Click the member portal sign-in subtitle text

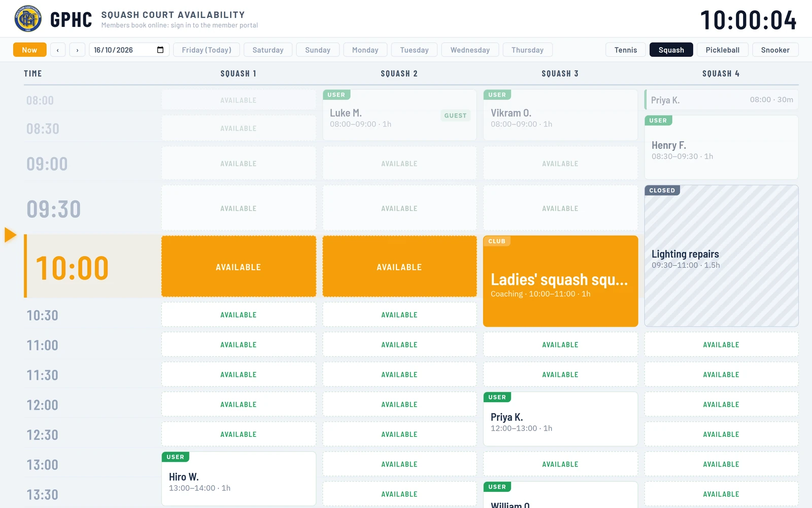[x=180, y=25]
